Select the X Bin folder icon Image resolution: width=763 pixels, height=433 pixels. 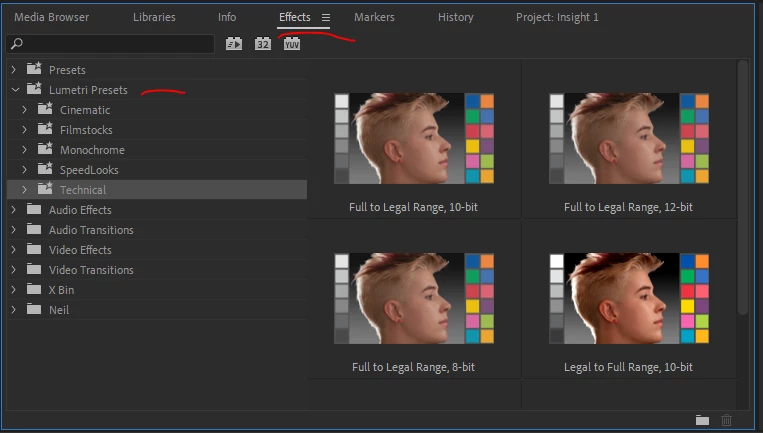[x=34, y=289]
